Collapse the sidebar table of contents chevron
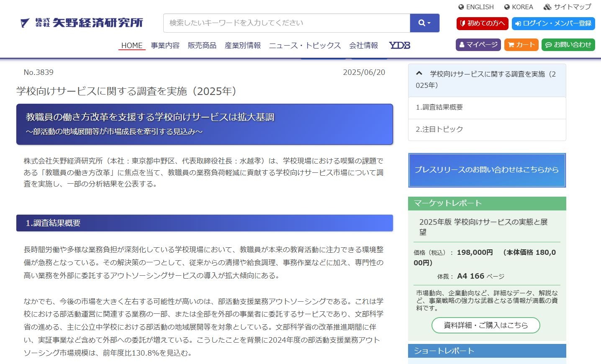 (x=419, y=73)
